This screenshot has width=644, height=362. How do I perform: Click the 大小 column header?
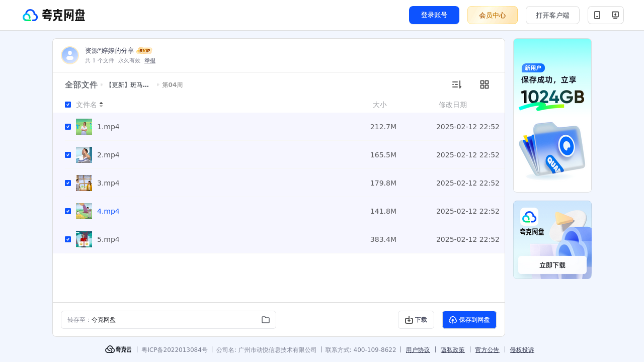point(380,105)
